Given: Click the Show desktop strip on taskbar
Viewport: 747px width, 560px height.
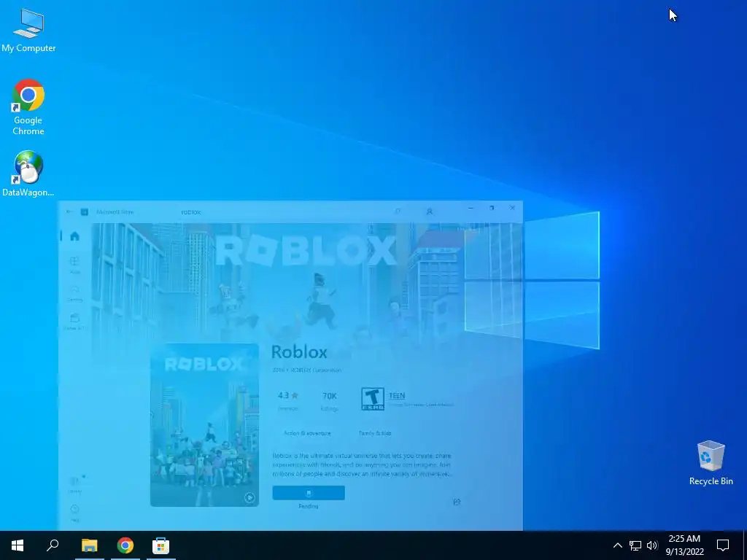Looking at the screenshot, I should pyautogui.click(x=745, y=545).
